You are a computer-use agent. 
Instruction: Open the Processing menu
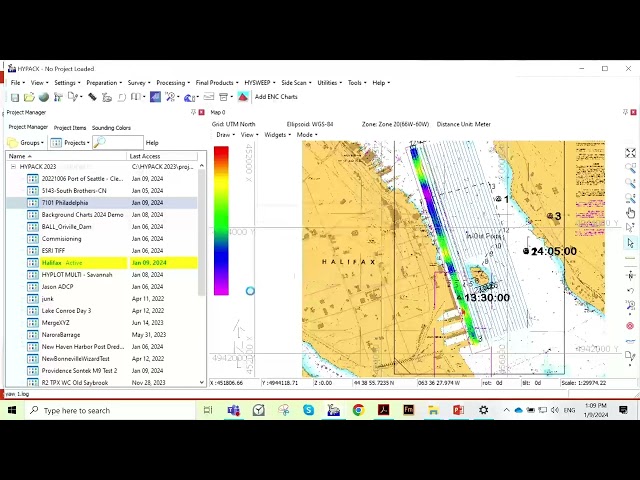173,82
